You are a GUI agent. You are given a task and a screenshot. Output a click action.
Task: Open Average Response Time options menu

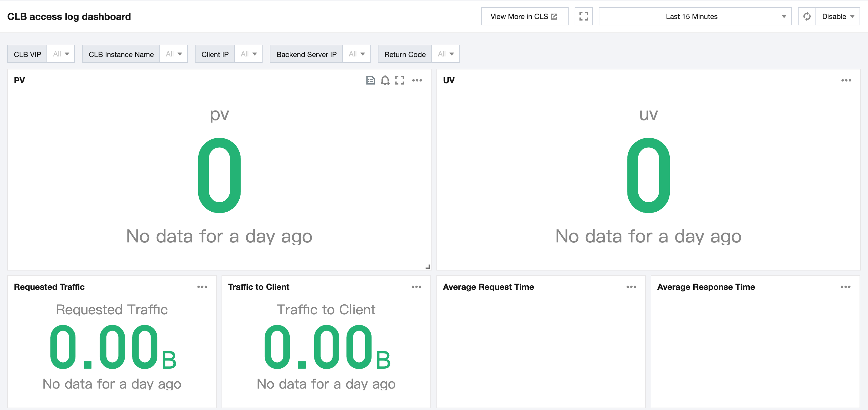(845, 287)
